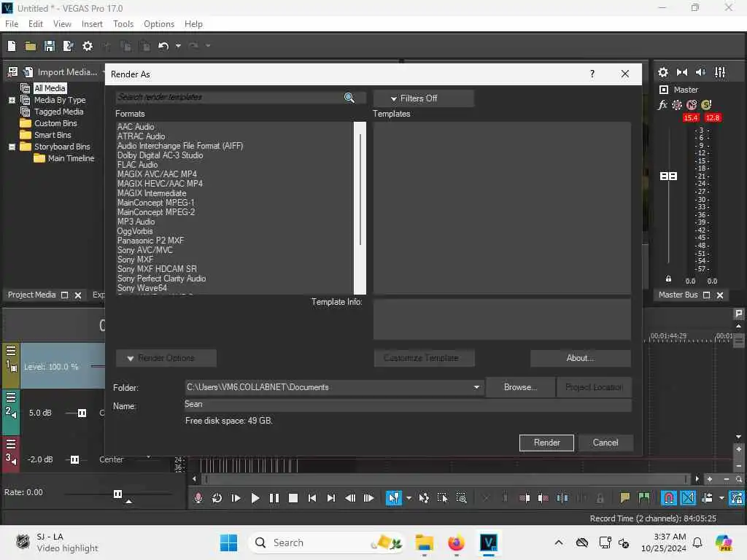
Task: Click the Stop button in transport bar
Action: pyautogui.click(x=293, y=498)
